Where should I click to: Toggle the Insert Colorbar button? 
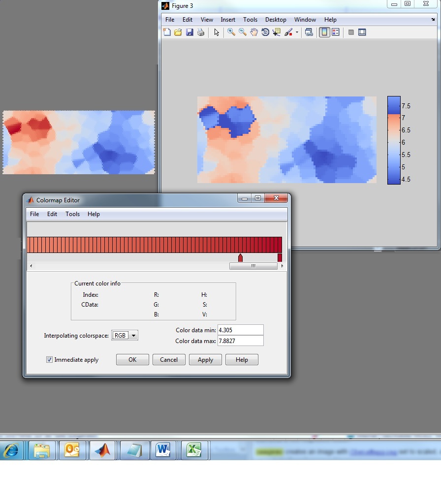coord(324,32)
